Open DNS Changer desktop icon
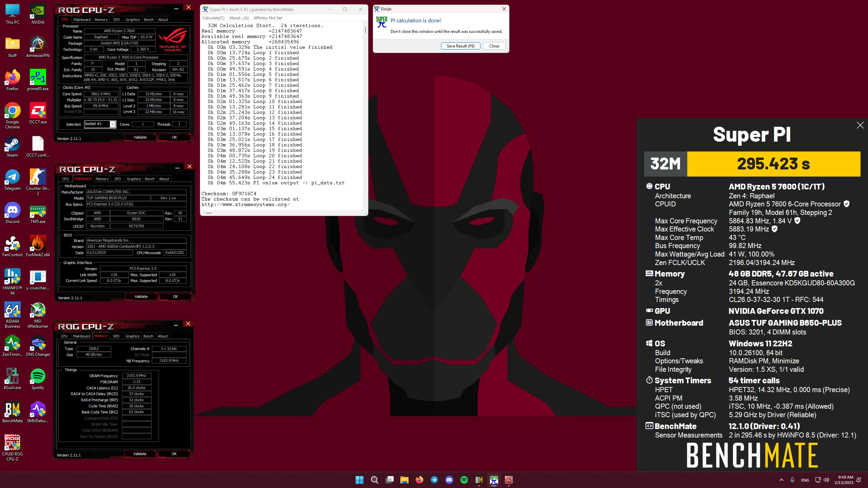The image size is (868, 488). coord(38,346)
